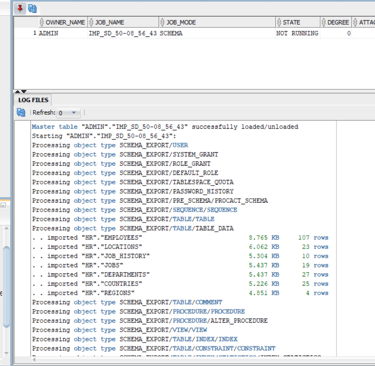Viewport: 375px width, 366px height.
Task: Click the INDEX/INDEX log line
Action: [135, 339]
